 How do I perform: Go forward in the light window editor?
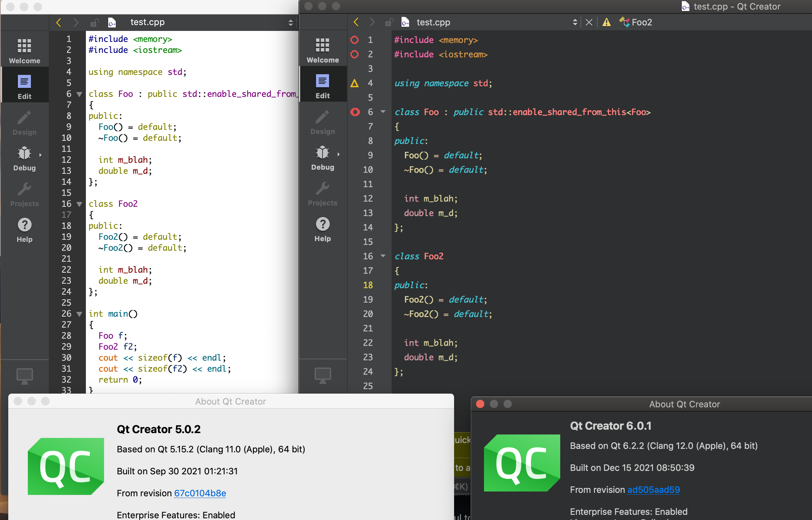(76, 23)
